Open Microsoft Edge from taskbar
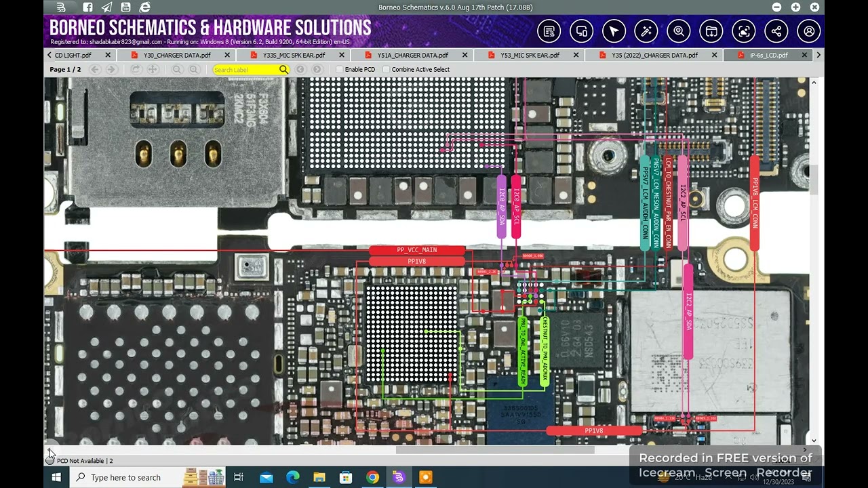This screenshot has width=868, height=488. 292,477
